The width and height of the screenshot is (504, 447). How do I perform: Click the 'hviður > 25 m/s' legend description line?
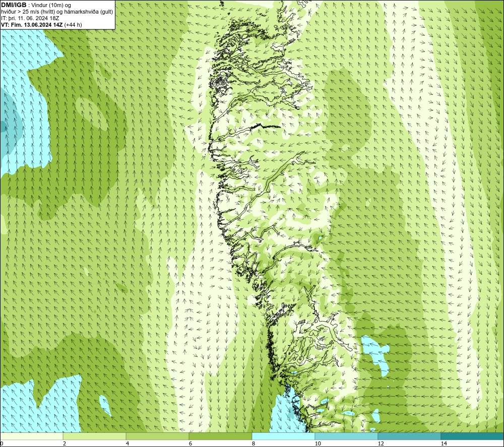point(57,12)
